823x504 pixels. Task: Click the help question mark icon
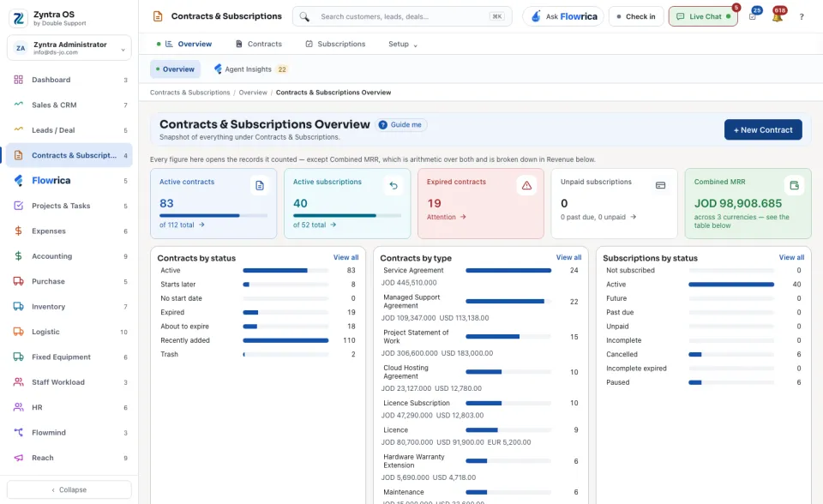pos(802,17)
